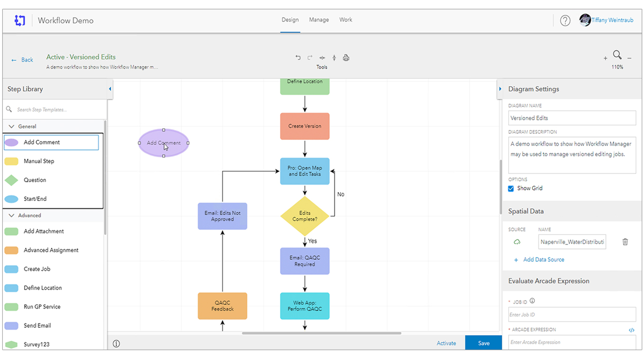The height and width of the screenshot is (362, 644).
Task: Select the Add Comment ellipse on canvas
Action: (x=163, y=143)
